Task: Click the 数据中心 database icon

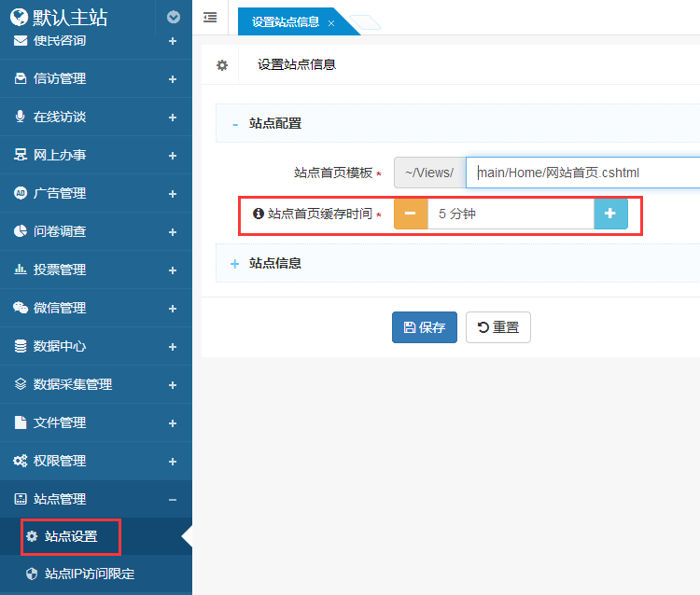Action: click(21, 346)
